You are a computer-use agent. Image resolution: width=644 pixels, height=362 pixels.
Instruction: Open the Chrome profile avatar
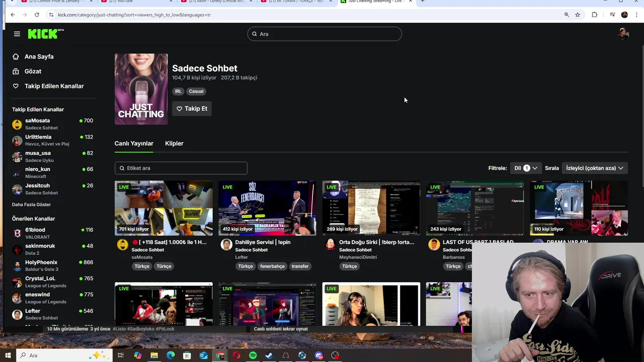[x=624, y=15]
